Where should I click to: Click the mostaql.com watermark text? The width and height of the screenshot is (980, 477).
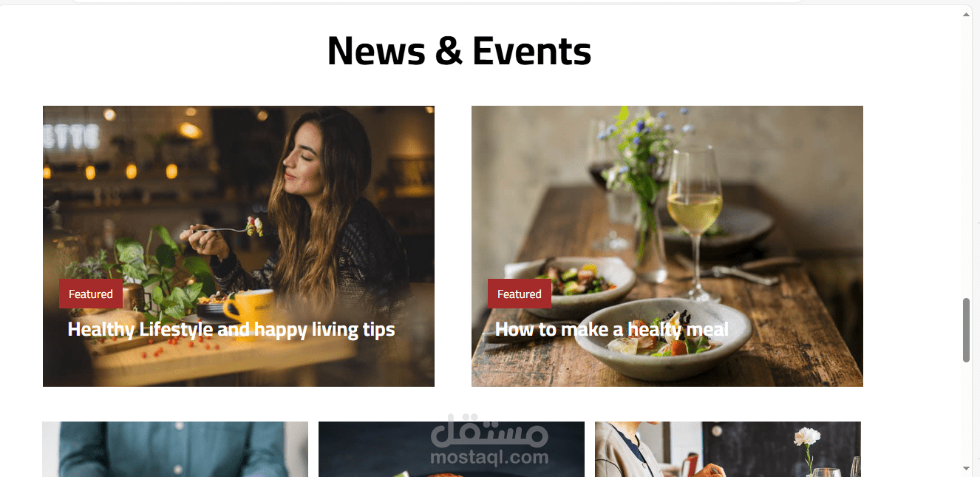(489, 458)
